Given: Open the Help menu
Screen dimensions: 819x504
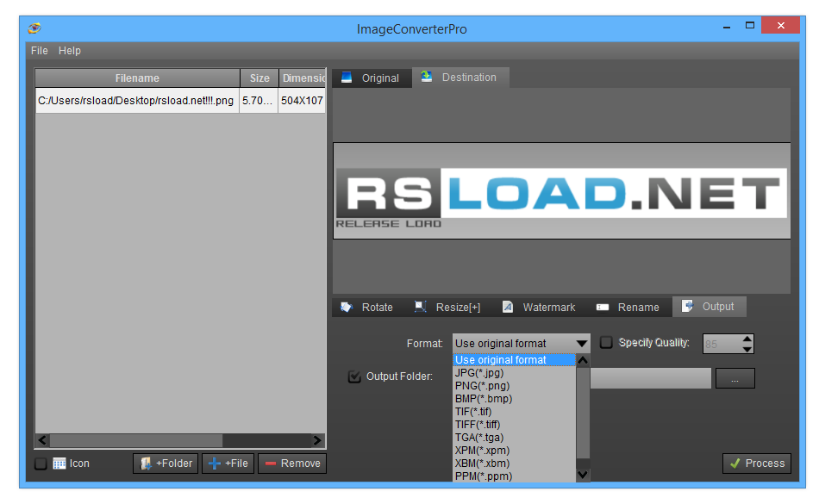Looking at the screenshot, I should click(70, 51).
